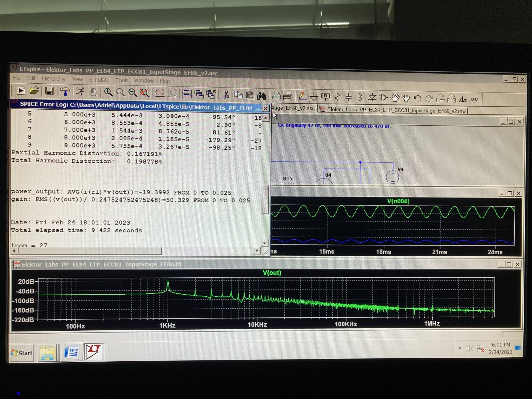The image size is (532, 399).
Task: Open the Edit menu
Action: click(31, 78)
